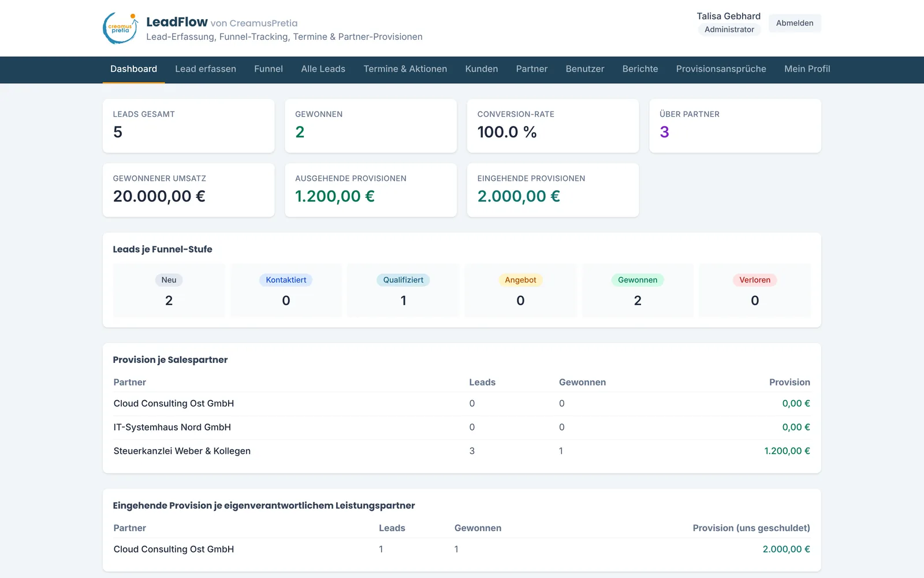
Task: Click the CreamusPretia logo icon
Action: [x=121, y=28]
